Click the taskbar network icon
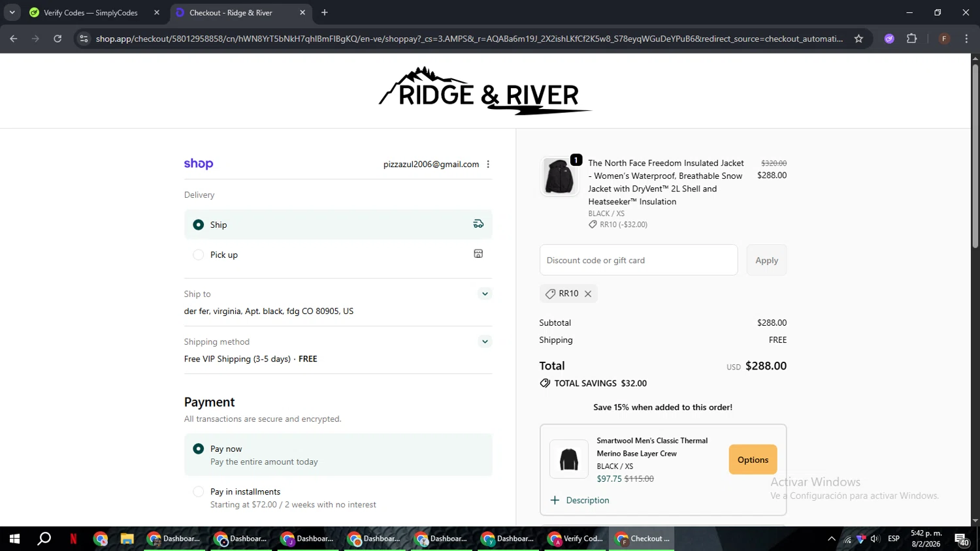Screen dimensions: 980x551 coord(847,539)
